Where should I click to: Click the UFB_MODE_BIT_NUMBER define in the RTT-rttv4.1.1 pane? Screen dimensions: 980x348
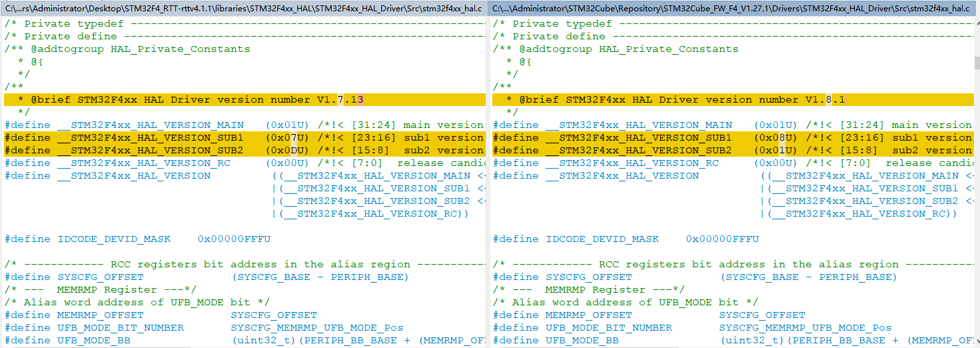[x=204, y=328]
